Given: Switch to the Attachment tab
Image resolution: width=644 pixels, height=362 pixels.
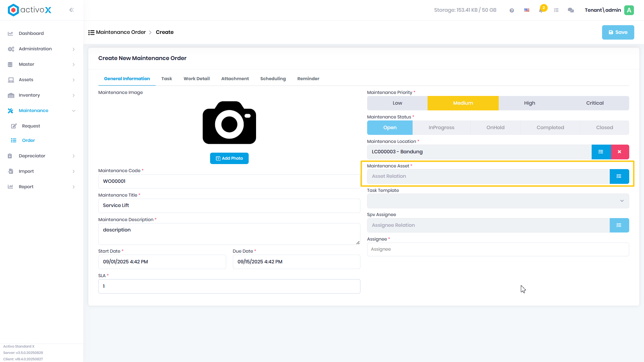Looking at the screenshot, I should (235, 79).
